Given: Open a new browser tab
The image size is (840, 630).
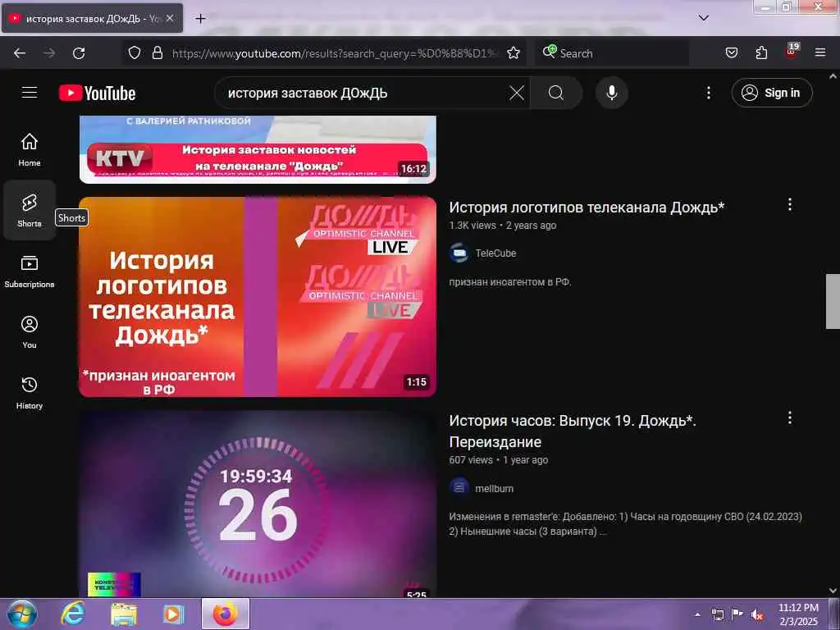Looking at the screenshot, I should [x=200, y=19].
